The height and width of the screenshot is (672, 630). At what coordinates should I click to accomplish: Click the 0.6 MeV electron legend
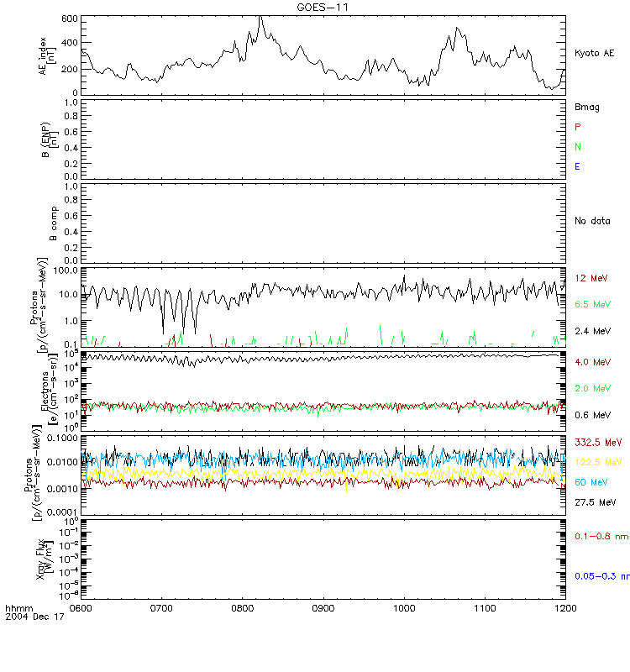click(593, 415)
